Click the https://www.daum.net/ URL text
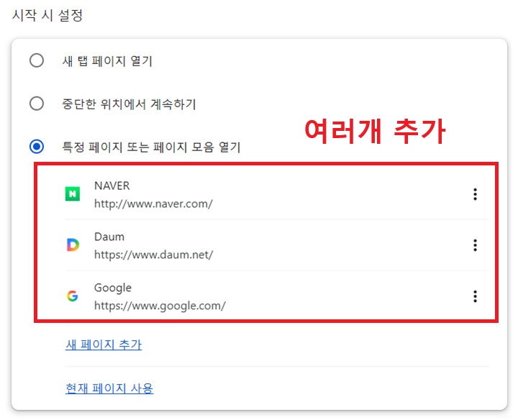This screenshot has width=518, height=420. click(154, 255)
